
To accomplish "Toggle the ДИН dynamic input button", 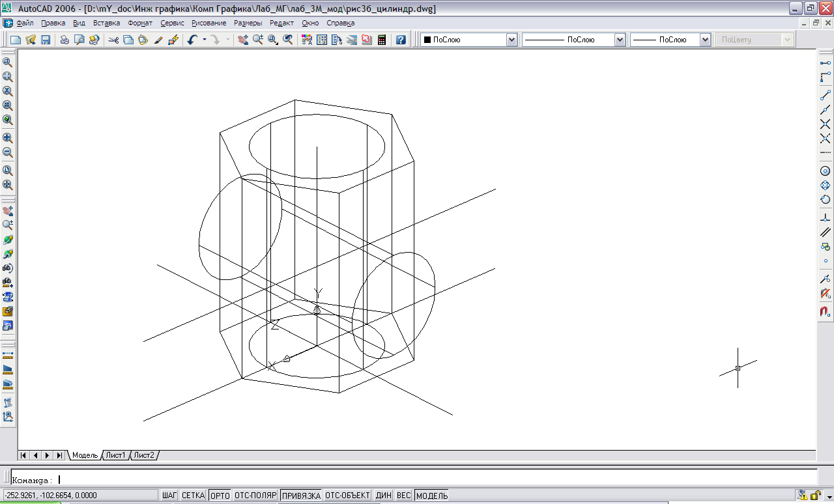I will coord(384,496).
